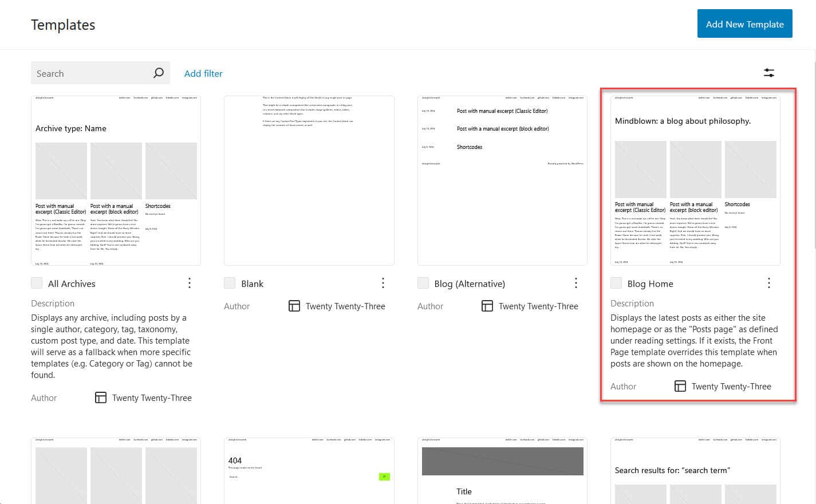
Task: Click the theme layout icon beside Blank author
Action: [x=294, y=306]
